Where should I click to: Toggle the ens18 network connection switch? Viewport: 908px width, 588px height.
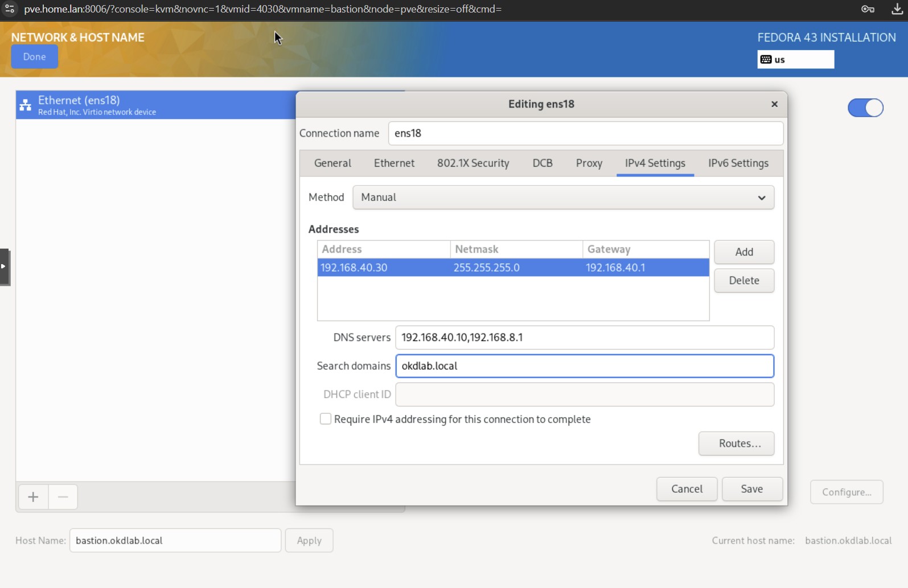[x=865, y=108]
